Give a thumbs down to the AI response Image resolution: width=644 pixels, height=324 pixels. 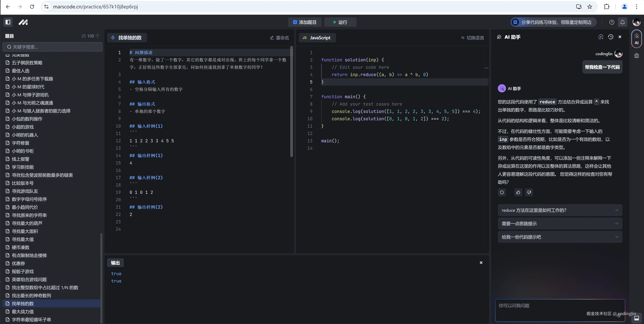click(529, 192)
